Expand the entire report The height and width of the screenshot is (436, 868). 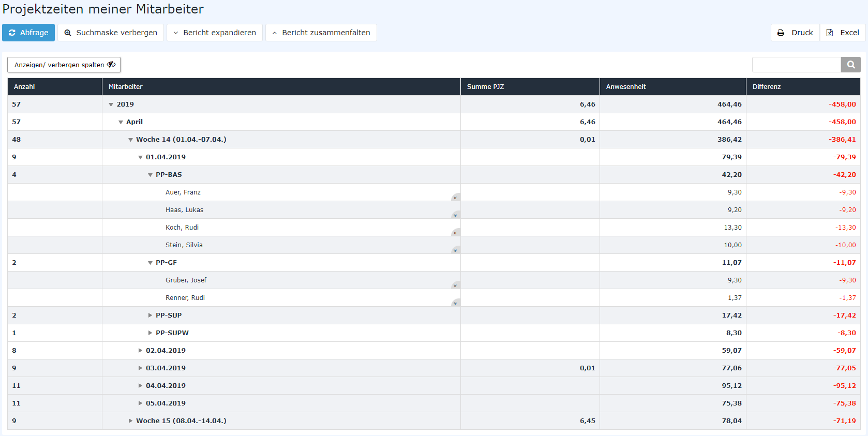215,33
